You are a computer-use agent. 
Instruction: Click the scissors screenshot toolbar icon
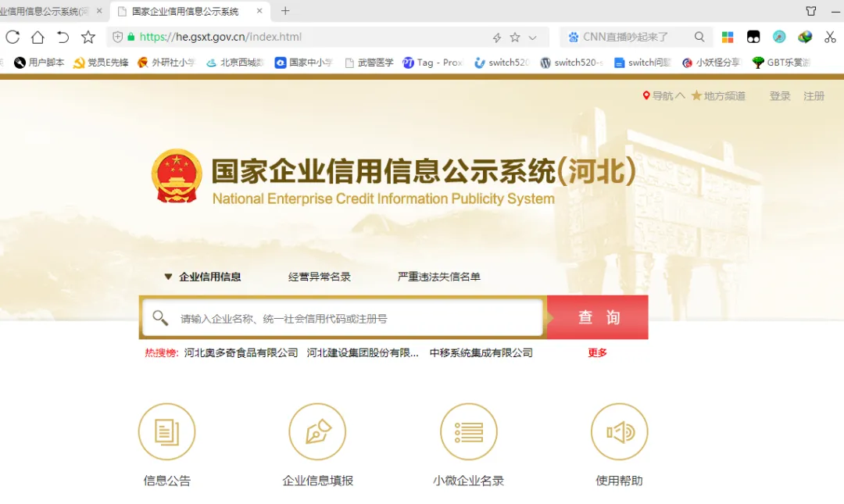pyautogui.click(x=831, y=36)
